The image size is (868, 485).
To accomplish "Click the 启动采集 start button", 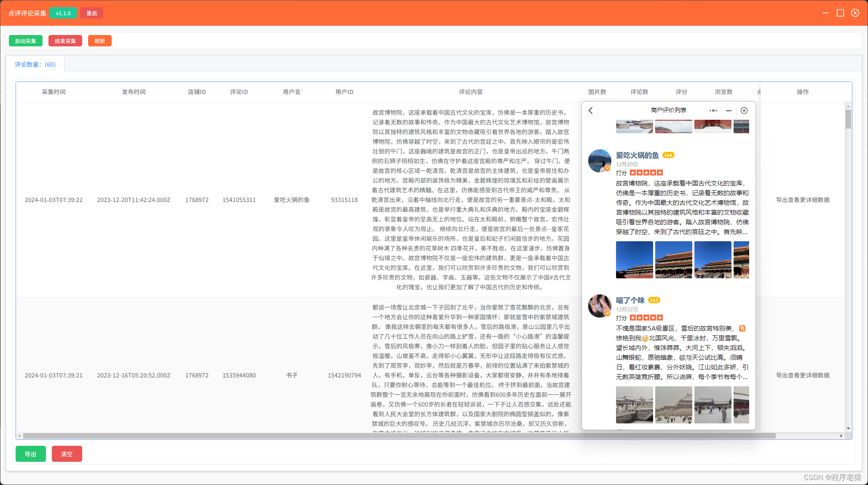I will 26,41.
